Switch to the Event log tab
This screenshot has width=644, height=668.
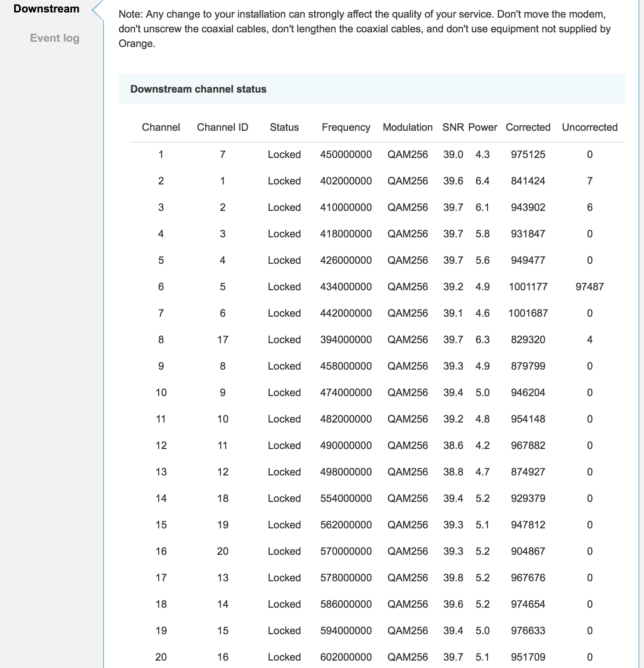(54, 38)
